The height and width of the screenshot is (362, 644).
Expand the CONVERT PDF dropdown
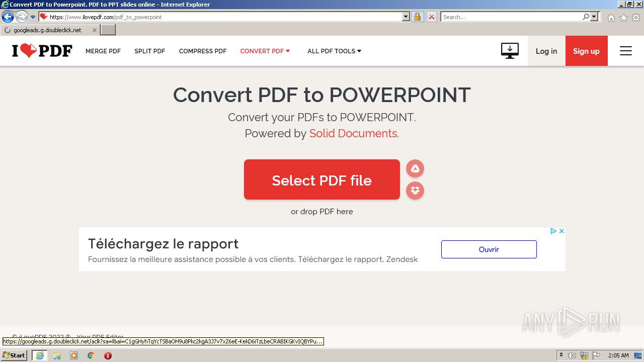click(x=265, y=51)
